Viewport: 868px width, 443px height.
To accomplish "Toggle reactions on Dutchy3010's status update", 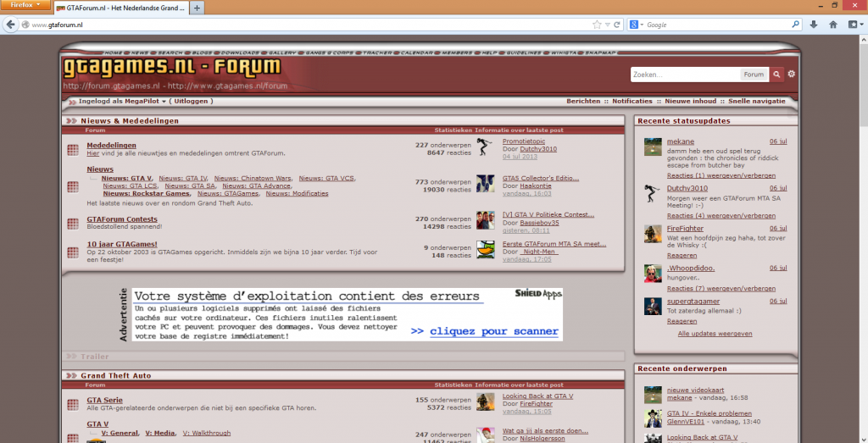I will (721, 216).
